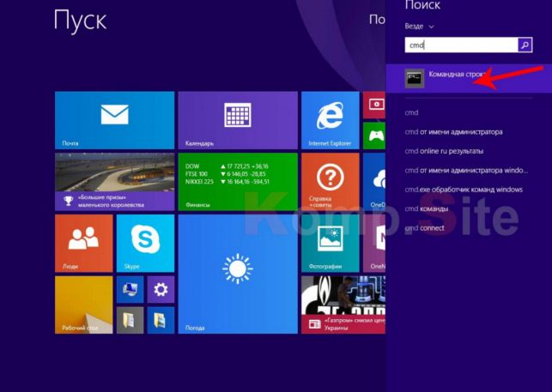
Task: Open the Финансы stock tile
Action: pyautogui.click(x=238, y=182)
